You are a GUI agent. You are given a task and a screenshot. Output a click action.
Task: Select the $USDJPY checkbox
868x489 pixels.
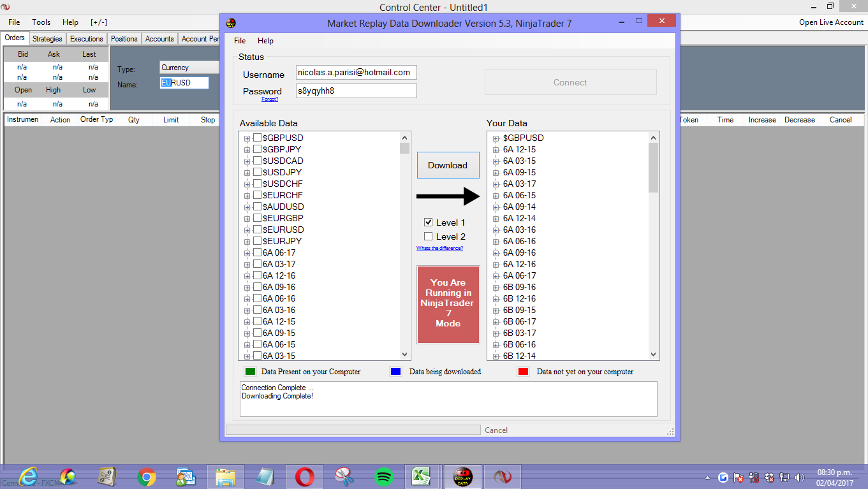coord(257,172)
